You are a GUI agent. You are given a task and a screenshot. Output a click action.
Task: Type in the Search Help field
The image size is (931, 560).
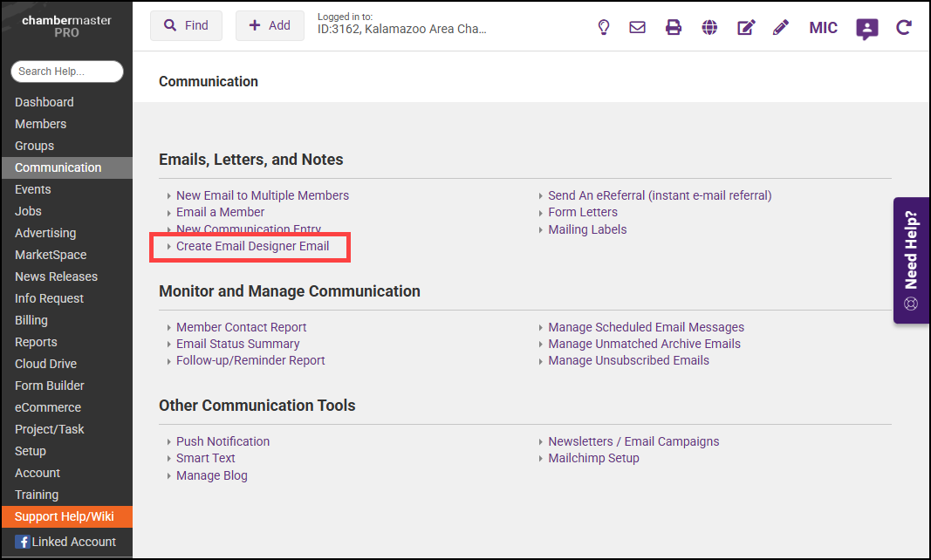(x=67, y=72)
